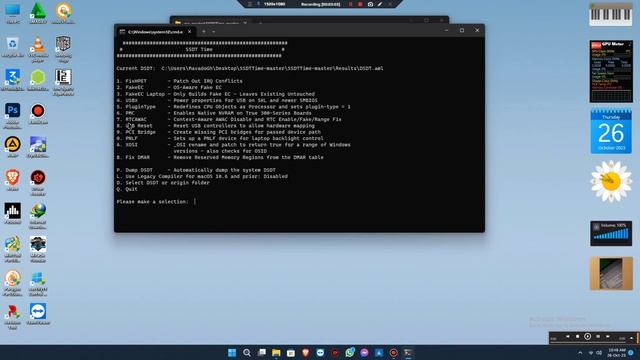Select the C:\Windows\system32\cmd.exe tab
This screenshot has height=360, width=640.
155,31
